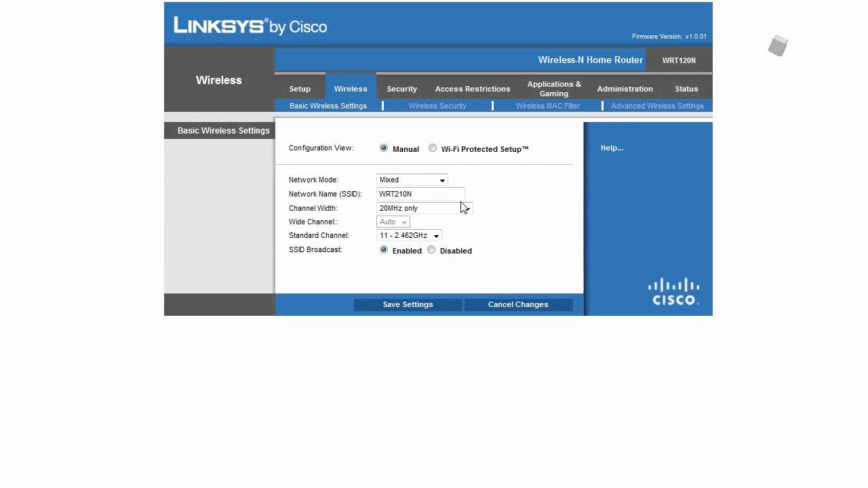
Task: Enable SSID Broadcast
Action: tap(384, 249)
